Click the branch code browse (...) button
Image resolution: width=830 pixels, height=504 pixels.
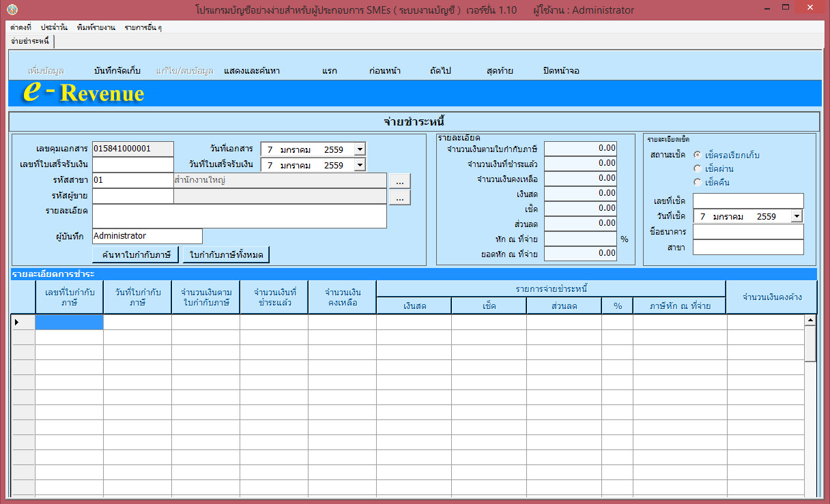point(400,181)
